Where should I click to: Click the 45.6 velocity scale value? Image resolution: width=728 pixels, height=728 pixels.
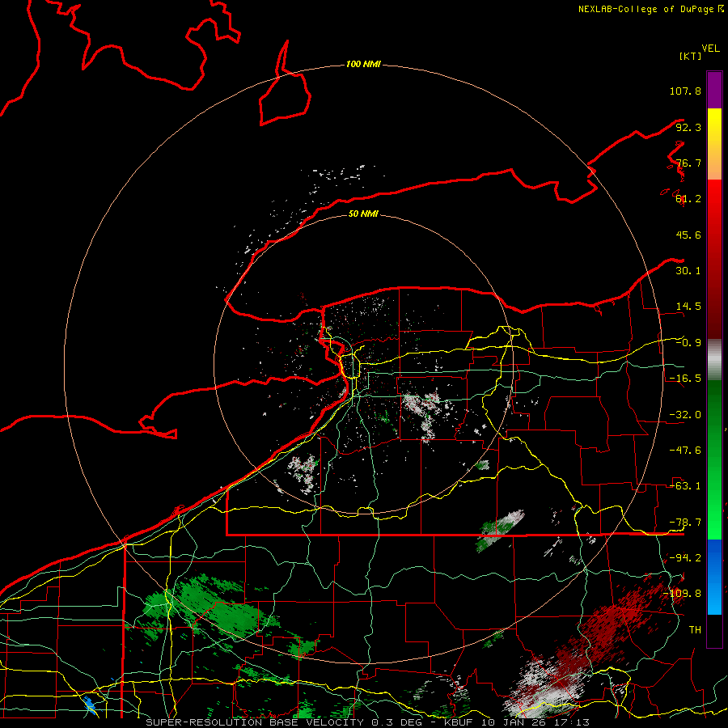pos(688,235)
